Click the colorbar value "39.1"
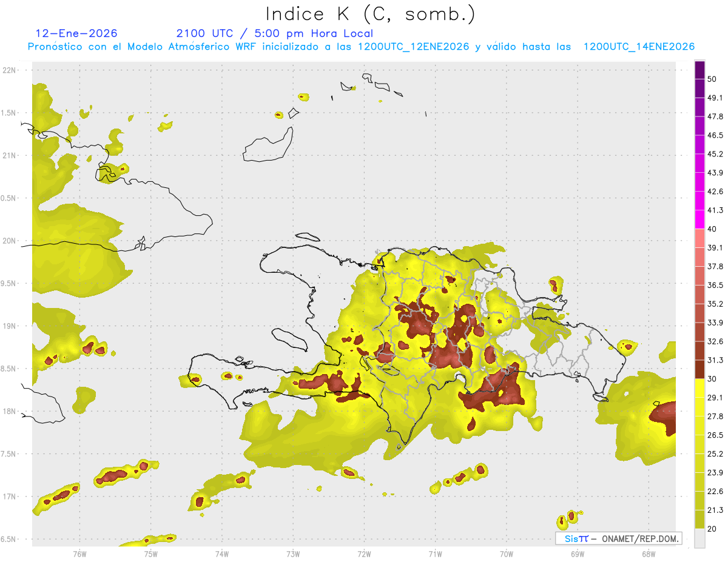The height and width of the screenshot is (562, 728). click(716, 247)
